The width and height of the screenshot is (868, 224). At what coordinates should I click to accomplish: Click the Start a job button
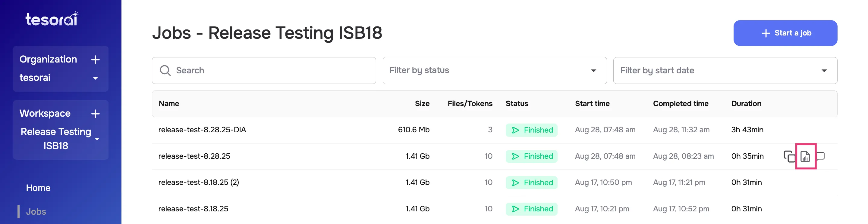(x=785, y=33)
